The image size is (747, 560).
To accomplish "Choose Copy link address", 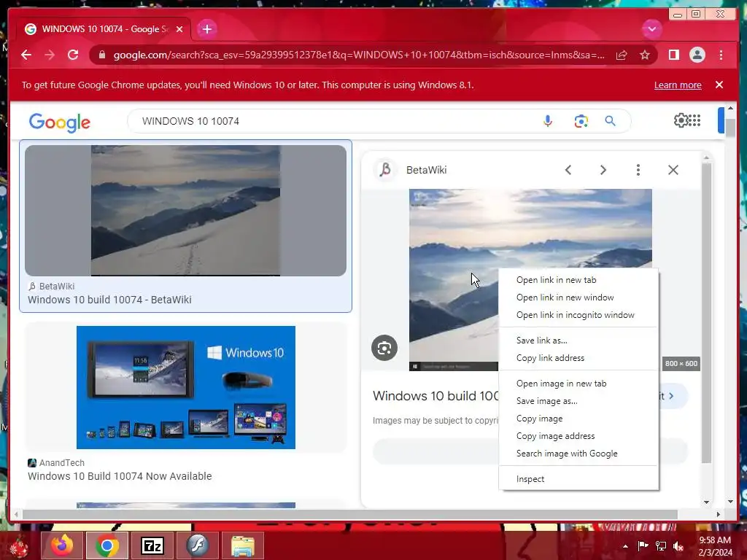I will coord(550,358).
